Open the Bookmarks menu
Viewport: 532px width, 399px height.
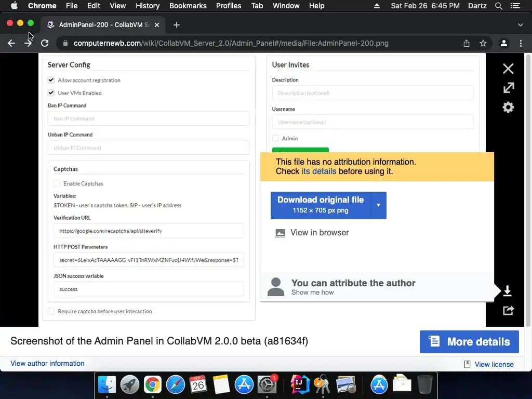[188, 6]
